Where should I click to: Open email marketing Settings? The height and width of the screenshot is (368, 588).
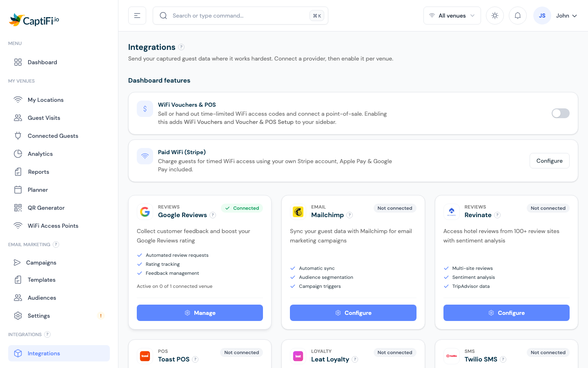tap(59, 316)
